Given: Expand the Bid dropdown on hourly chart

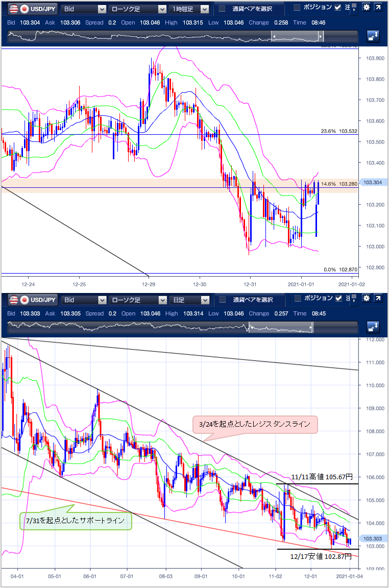Looking at the screenshot, I should tap(84, 9).
